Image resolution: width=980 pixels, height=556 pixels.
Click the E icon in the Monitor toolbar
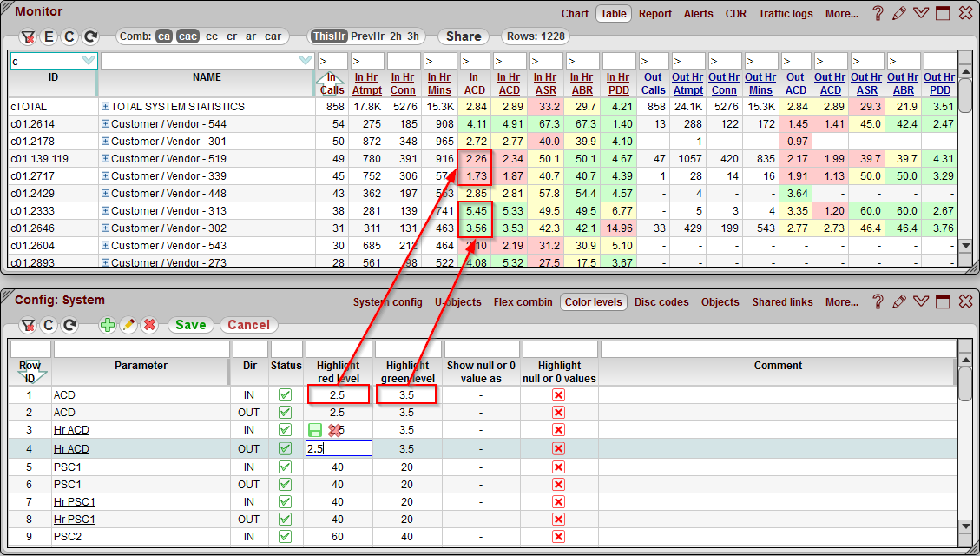point(50,36)
